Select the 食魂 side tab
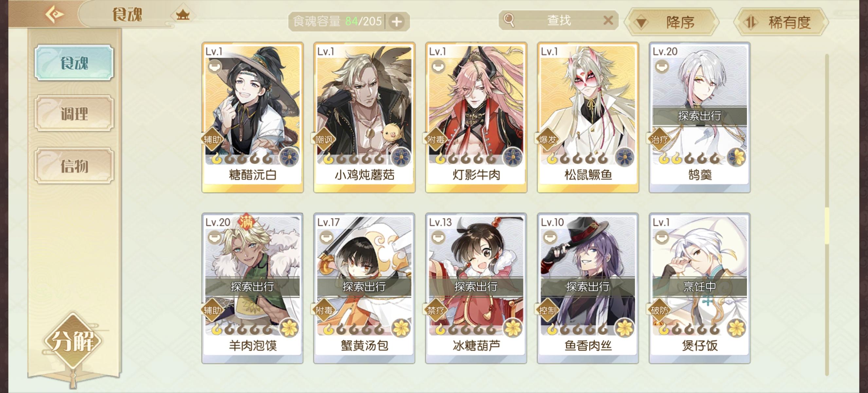 tap(74, 63)
